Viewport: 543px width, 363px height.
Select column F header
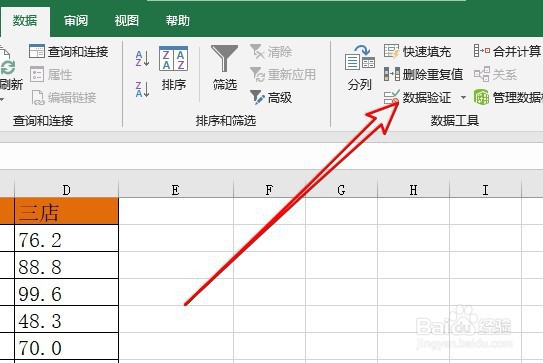point(269,189)
